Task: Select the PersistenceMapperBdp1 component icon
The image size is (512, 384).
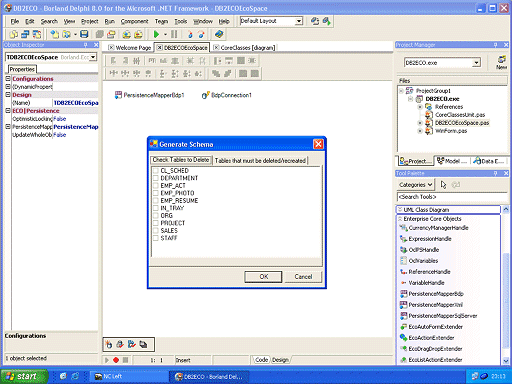Action: pos(118,95)
